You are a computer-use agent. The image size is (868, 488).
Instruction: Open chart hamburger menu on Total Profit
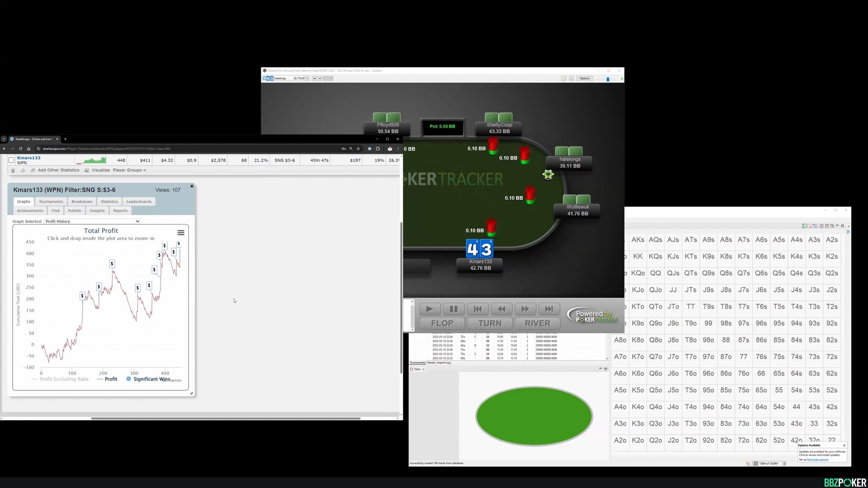[181, 233]
